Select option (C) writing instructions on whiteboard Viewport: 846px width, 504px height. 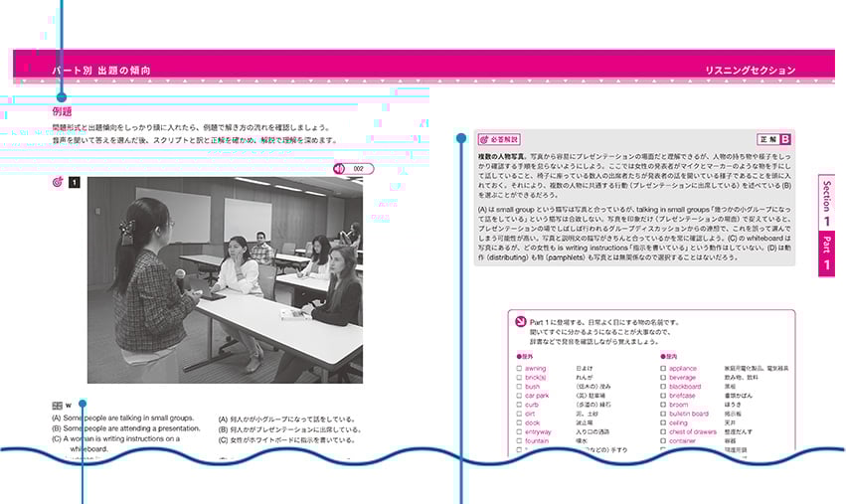116,443
